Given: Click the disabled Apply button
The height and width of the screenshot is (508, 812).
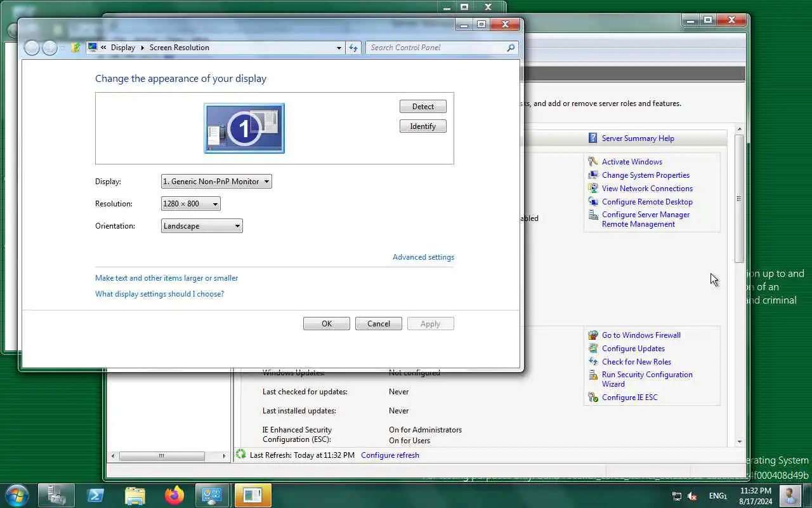Looking at the screenshot, I should [x=430, y=324].
